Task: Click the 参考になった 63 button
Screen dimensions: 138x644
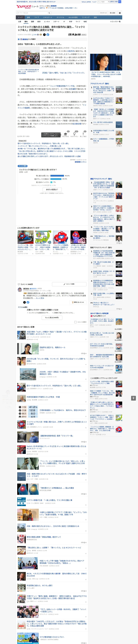Action: (x=78, y=302)
